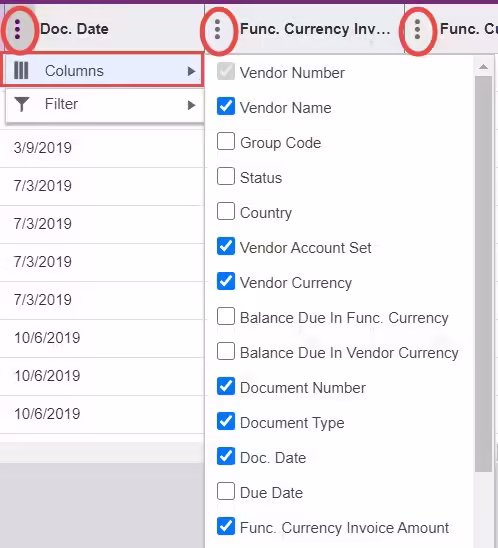This screenshot has width=498, height=548.
Task: Uncheck the Vendor Account Set checkbox
Action: [226, 246]
